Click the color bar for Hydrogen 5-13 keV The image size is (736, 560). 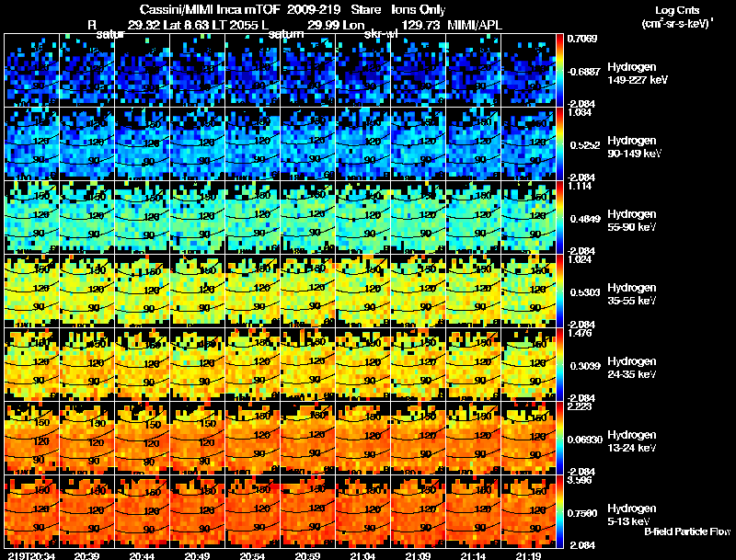click(559, 512)
